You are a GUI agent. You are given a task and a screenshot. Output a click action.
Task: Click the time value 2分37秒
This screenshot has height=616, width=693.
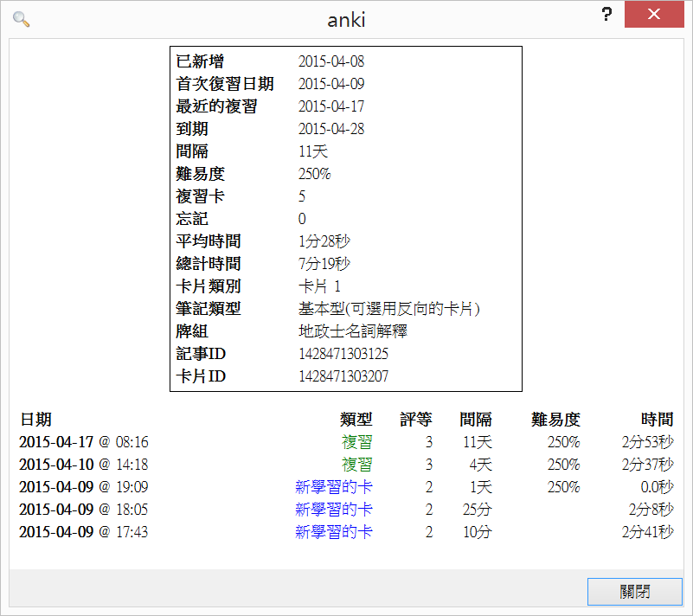click(647, 465)
